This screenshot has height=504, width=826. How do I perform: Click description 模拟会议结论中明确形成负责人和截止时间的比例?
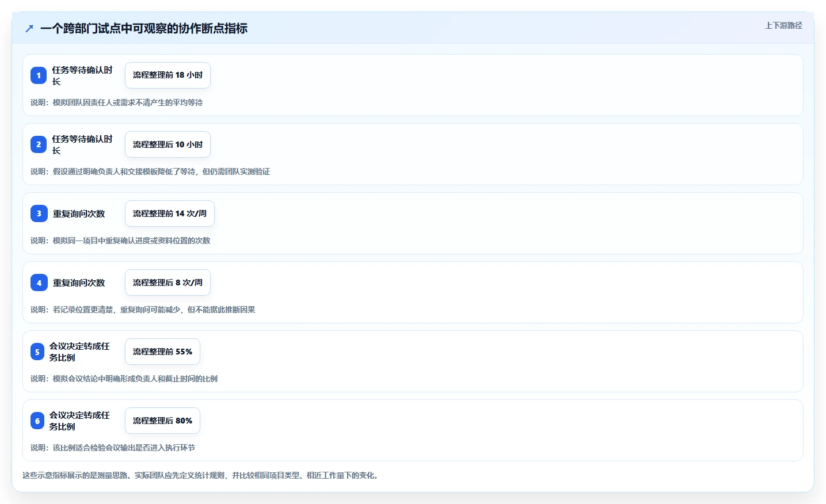click(135, 379)
